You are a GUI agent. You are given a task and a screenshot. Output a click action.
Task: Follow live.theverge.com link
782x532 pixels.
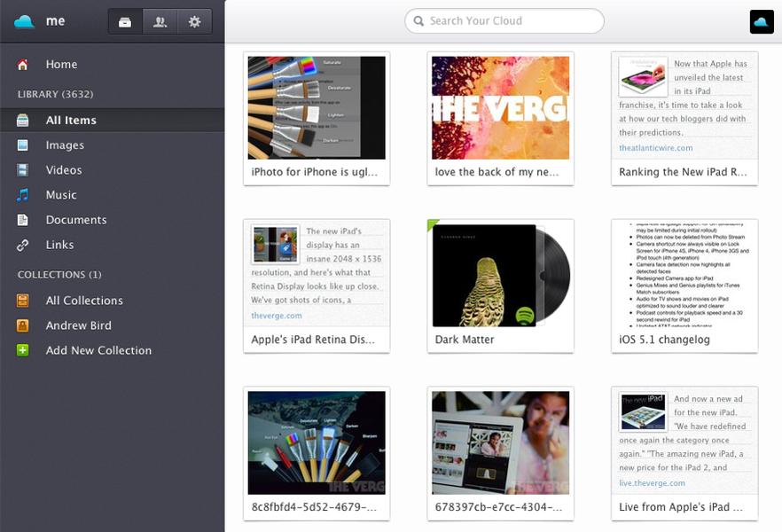click(x=652, y=483)
